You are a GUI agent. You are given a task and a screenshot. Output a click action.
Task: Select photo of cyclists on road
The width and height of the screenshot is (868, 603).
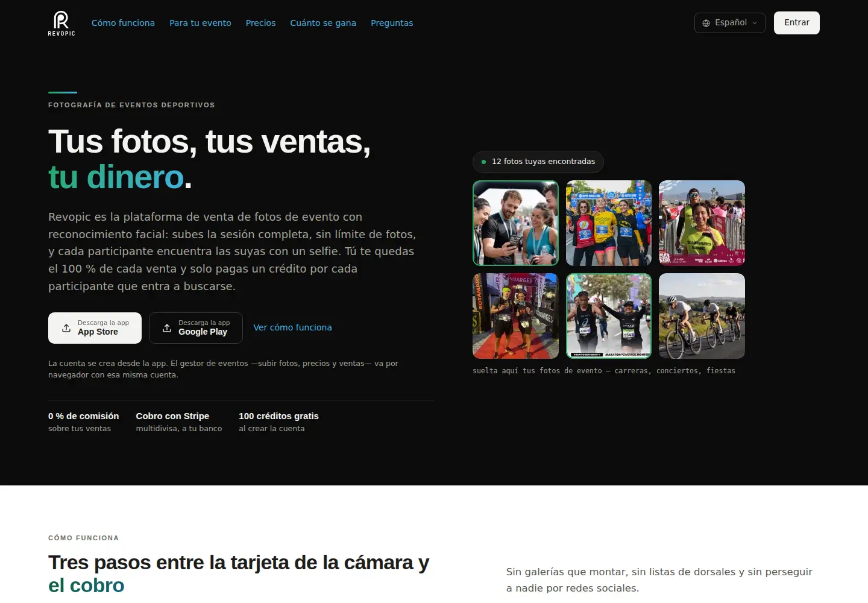(702, 316)
